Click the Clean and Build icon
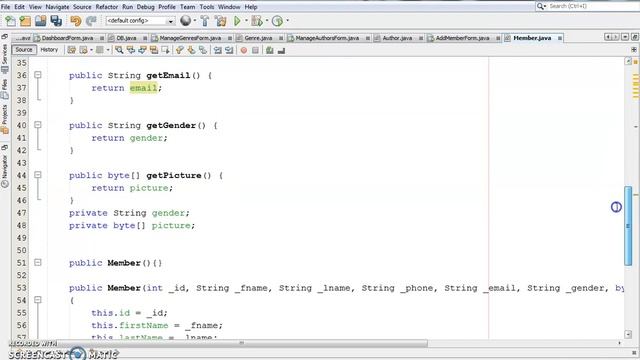Viewport: 640px width, 360px height. 220,21
